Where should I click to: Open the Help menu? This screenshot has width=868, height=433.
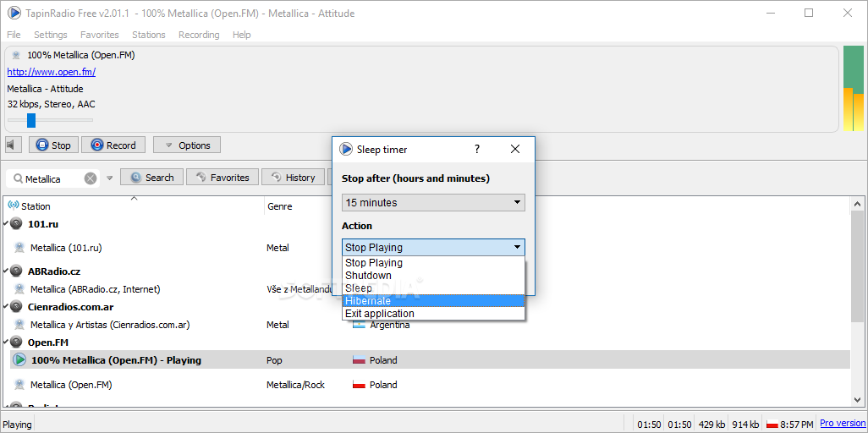(242, 35)
